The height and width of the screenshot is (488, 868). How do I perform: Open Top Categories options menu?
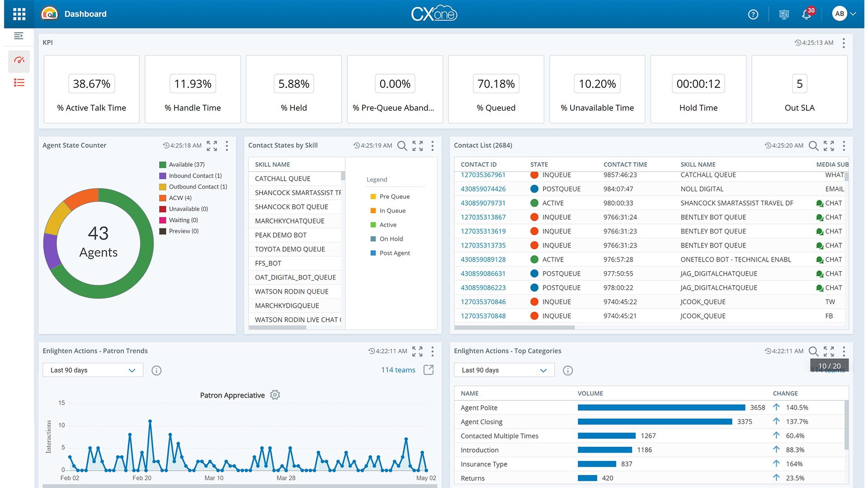coord(844,351)
